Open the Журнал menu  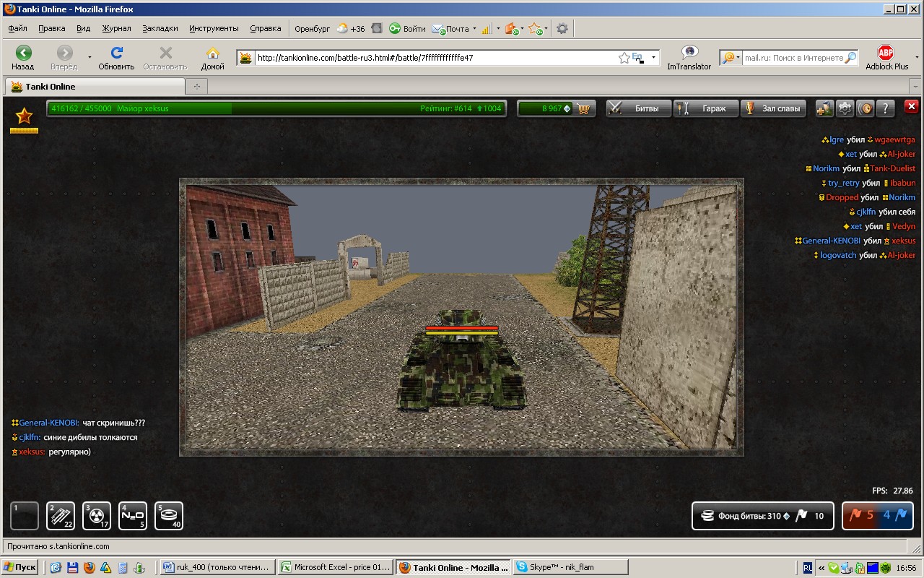tap(116, 29)
